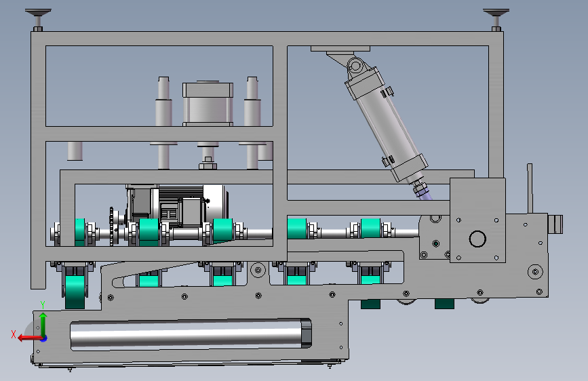The image size is (588, 381).
Task: Select the top-right leveling foot pad
Action: click(x=496, y=13)
